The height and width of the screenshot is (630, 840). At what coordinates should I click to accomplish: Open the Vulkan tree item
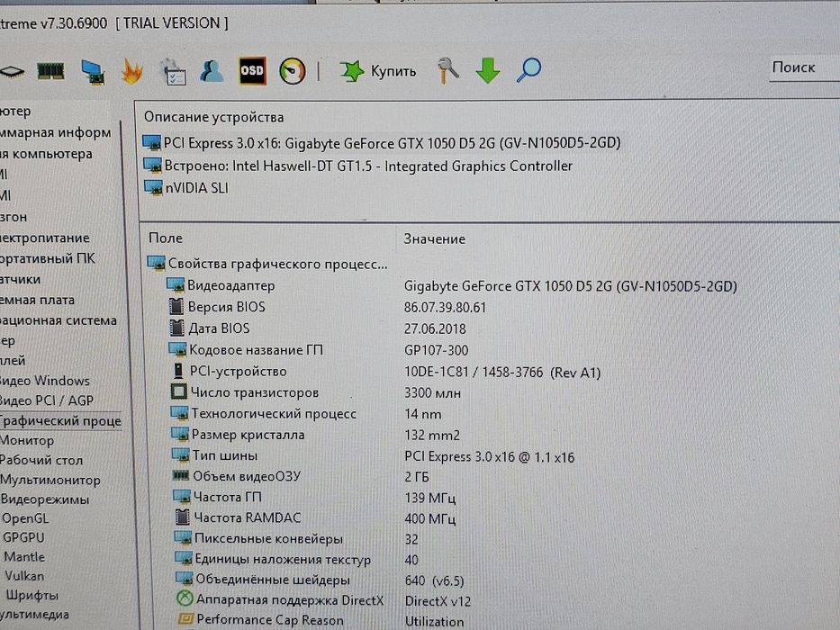point(24,576)
